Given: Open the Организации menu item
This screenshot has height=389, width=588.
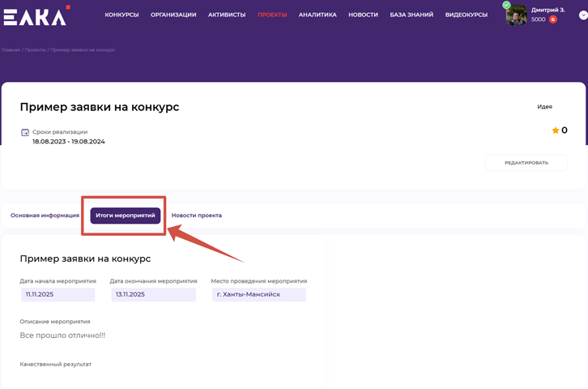Looking at the screenshot, I should tap(173, 15).
